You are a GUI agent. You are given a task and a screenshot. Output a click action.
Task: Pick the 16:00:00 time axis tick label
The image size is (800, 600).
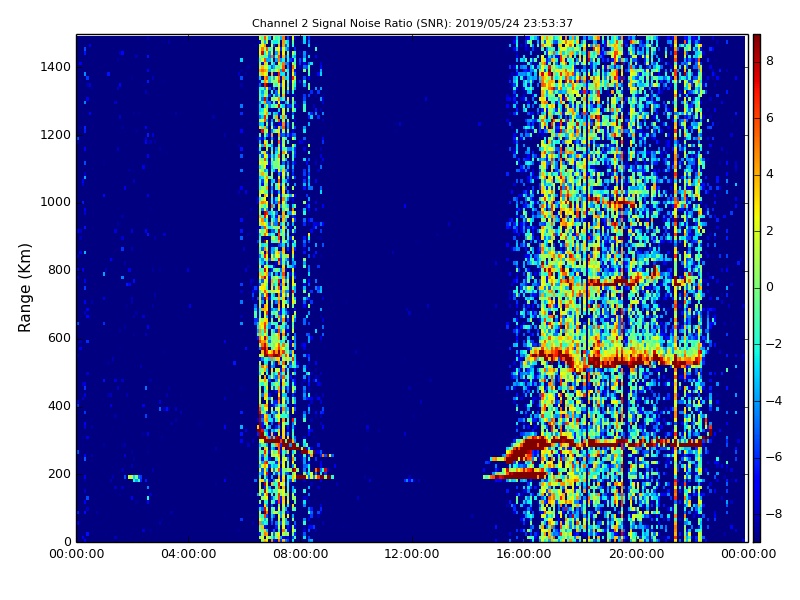click(524, 554)
